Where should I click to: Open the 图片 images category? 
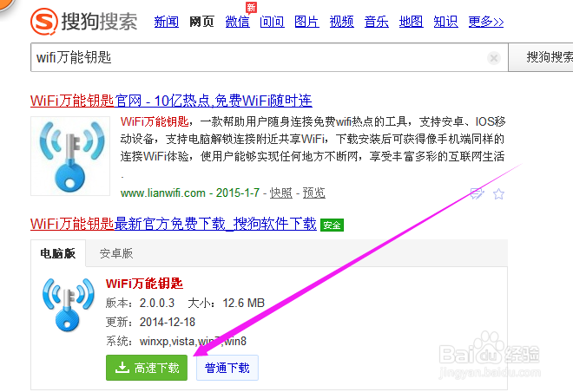pos(306,22)
